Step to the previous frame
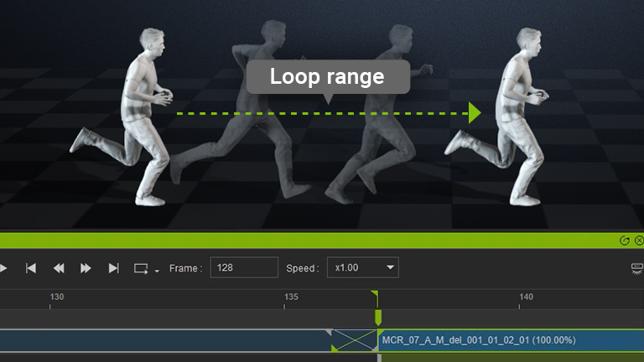This screenshot has width=644, height=362. [x=59, y=268]
